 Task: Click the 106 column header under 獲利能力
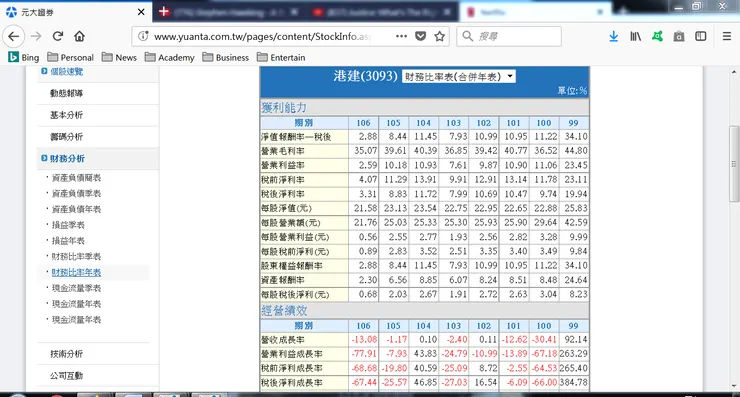click(x=363, y=123)
